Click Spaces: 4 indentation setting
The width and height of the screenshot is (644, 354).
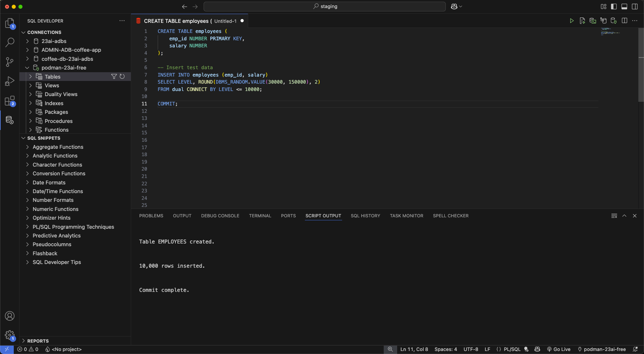click(445, 349)
